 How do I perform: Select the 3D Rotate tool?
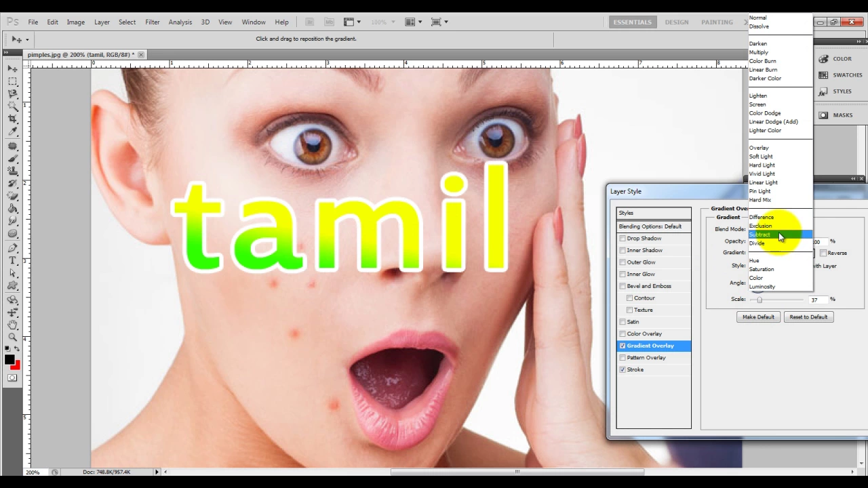coord(12,300)
